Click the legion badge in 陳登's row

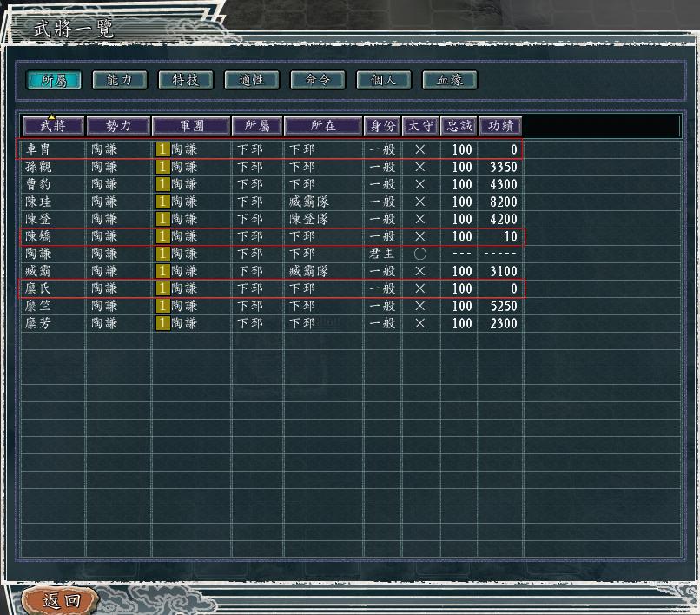163,219
